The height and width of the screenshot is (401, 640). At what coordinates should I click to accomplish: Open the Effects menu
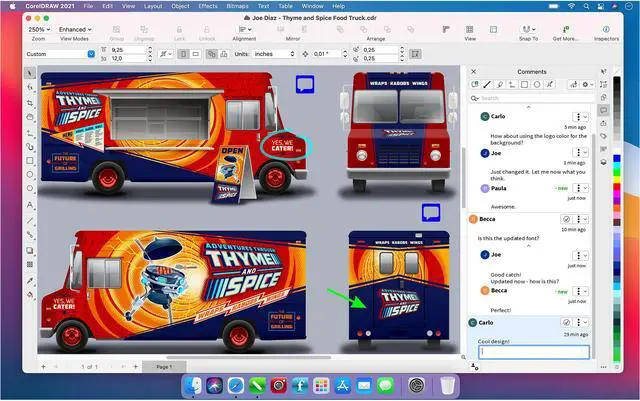coord(208,6)
